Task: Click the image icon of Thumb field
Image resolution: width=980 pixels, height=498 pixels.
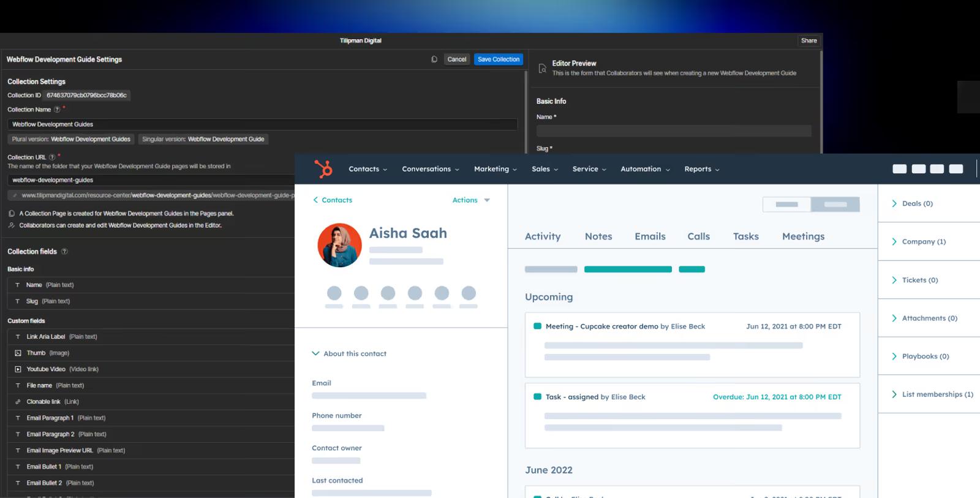Action: point(18,353)
